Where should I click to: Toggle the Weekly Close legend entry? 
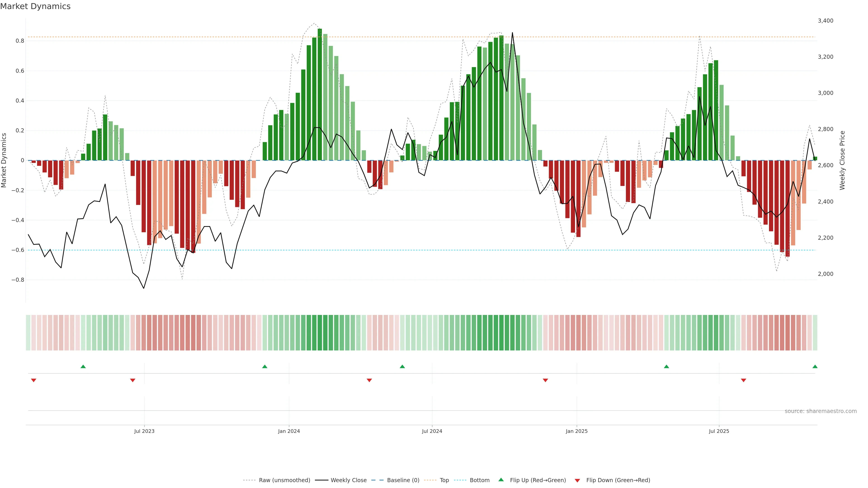348,480
